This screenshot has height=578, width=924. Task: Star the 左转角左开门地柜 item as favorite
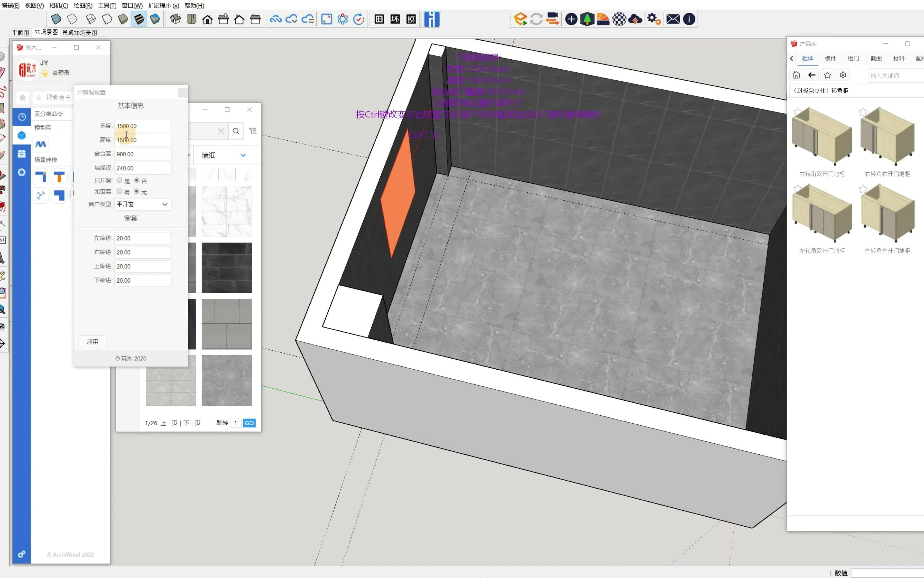863,189
